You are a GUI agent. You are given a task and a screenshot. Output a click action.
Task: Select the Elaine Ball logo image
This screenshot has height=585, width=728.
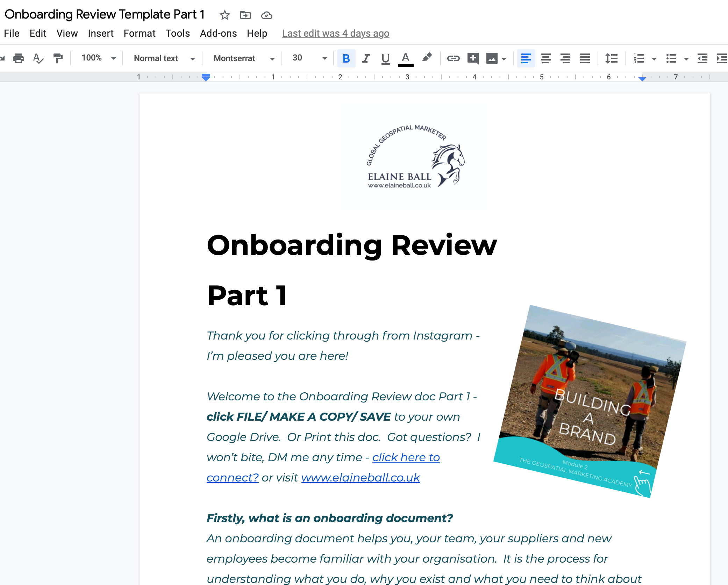[415, 156]
